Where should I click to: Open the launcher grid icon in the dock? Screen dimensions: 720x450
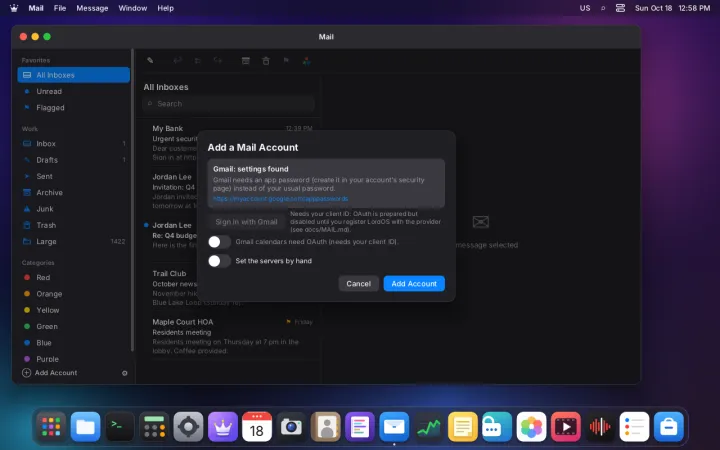(x=51, y=427)
